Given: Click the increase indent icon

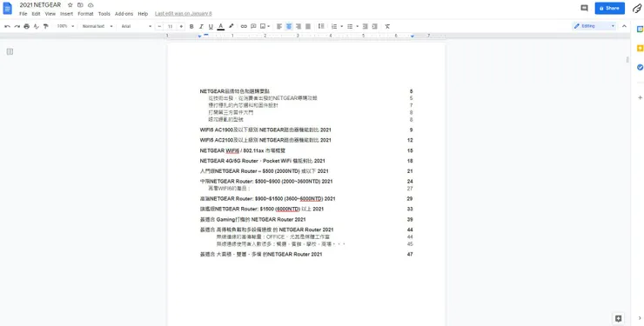Looking at the screenshot, I should (x=374, y=26).
